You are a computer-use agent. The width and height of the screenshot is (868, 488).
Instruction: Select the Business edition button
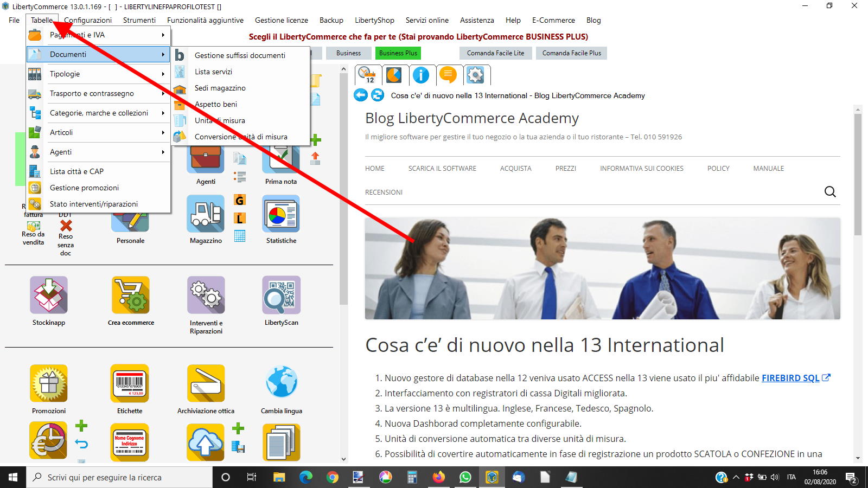(x=348, y=53)
